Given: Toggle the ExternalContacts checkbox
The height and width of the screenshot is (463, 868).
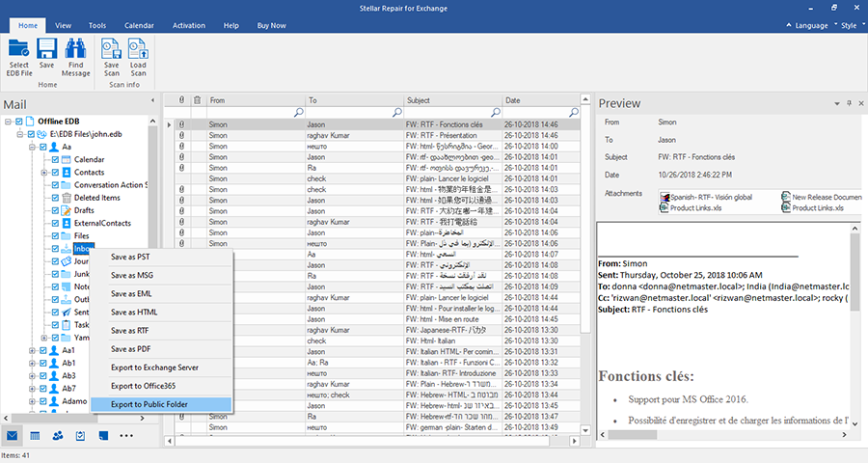Looking at the screenshot, I should click(55, 223).
